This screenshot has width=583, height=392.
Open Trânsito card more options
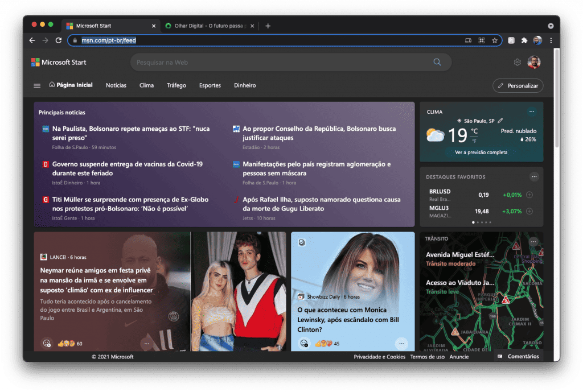(533, 242)
